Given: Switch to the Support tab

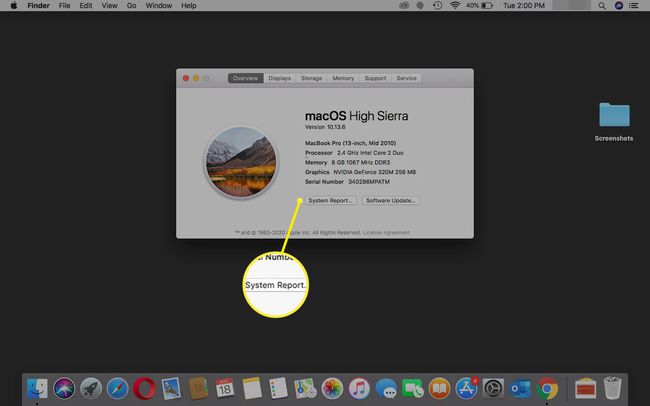Looking at the screenshot, I should (375, 78).
